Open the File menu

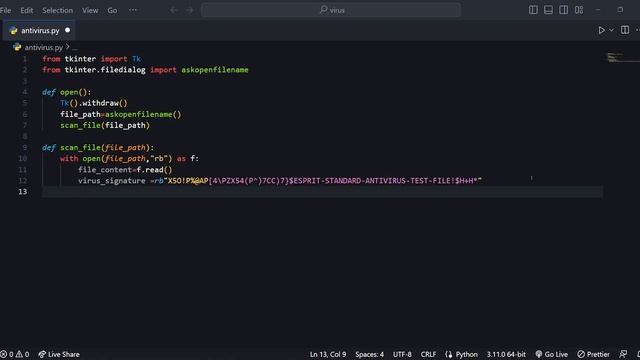coord(5,10)
